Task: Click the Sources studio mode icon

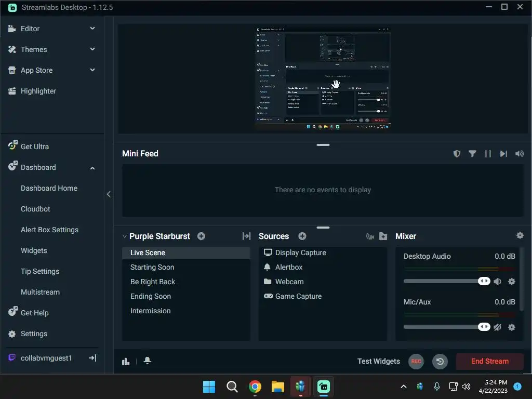Action: click(370, 236)
